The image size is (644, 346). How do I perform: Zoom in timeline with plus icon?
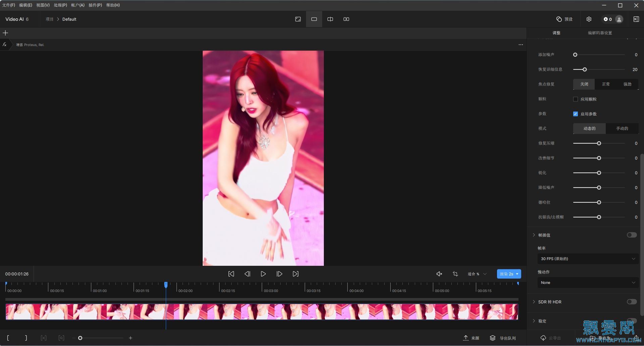coord(131,338)
